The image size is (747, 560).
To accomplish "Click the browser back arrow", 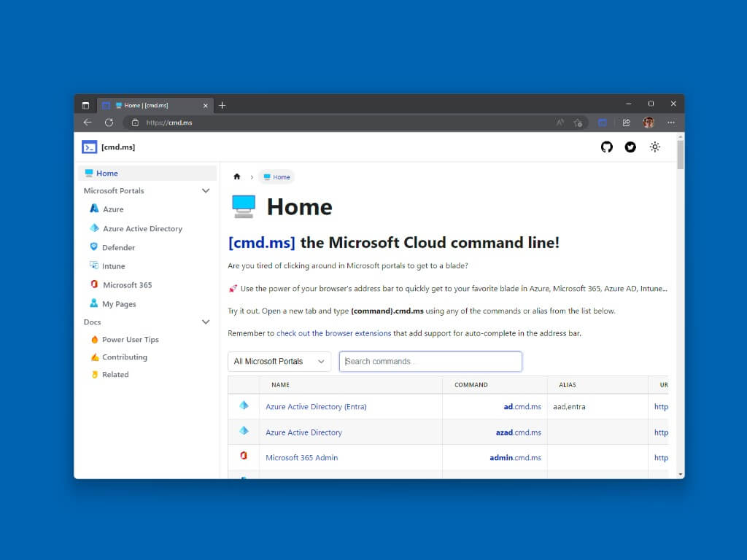I will tap(88, 122).
